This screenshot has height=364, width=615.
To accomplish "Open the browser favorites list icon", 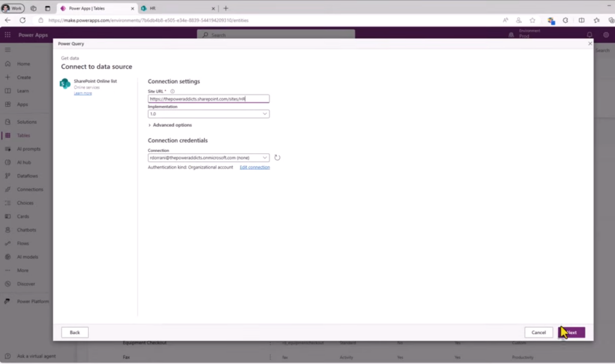I will click(x=596, y=20).
